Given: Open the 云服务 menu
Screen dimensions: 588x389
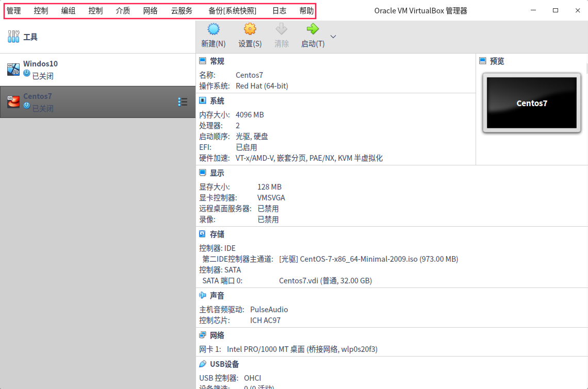Looking at the screenshot, I should [182, 11].
